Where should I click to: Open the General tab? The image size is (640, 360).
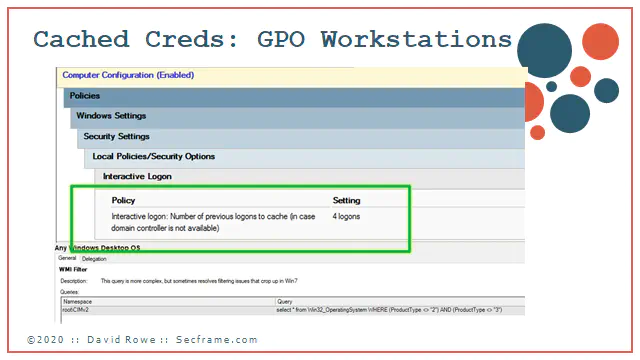click(67, 258)
